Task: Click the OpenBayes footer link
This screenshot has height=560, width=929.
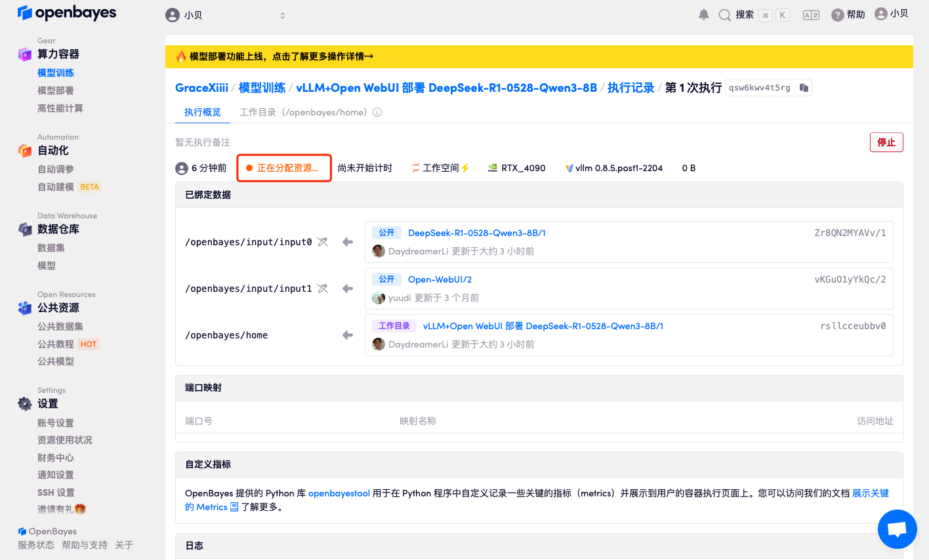Action: tap(47, 531)
